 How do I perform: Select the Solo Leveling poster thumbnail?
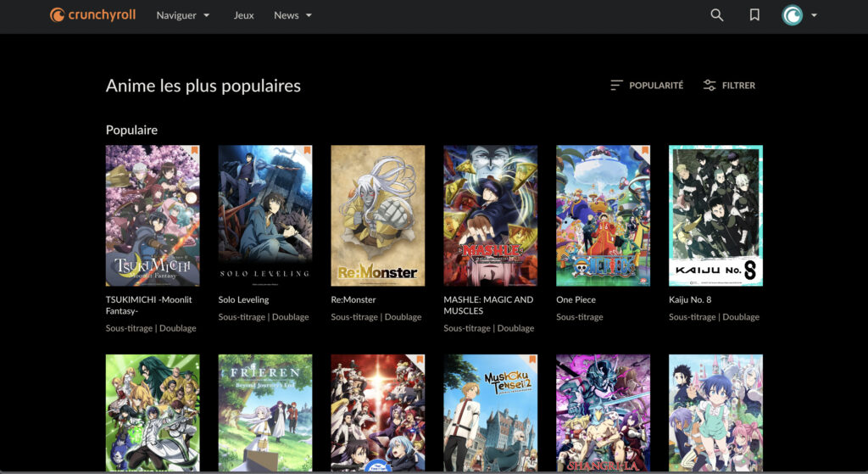[265, 215]
